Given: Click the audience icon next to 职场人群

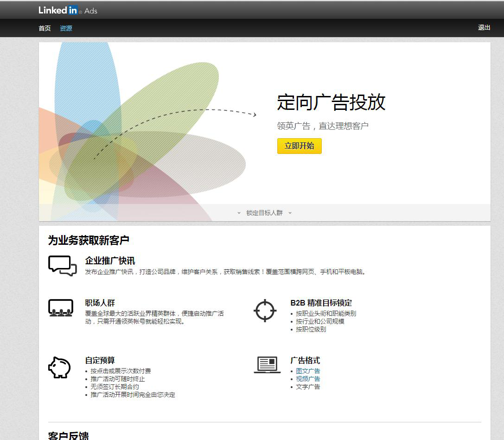Looking at the screenshot, I should tap(61, 307).
